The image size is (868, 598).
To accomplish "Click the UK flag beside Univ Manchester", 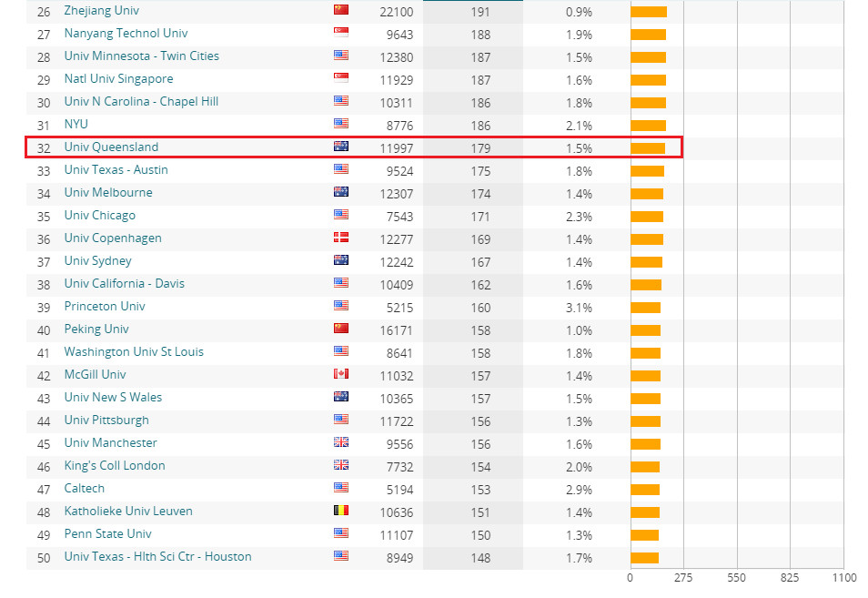I will point(341,442).
